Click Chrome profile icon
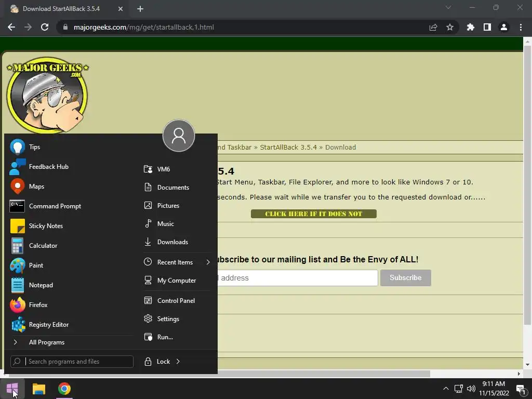532x399 pixels. pyautogui.click(x=504, y=27)
